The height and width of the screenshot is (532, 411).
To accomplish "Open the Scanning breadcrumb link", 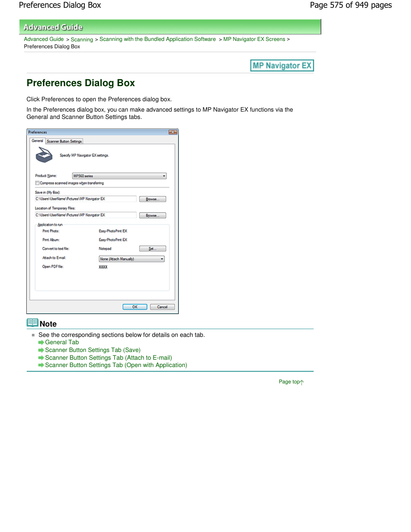I will click(x=82, y=40).
